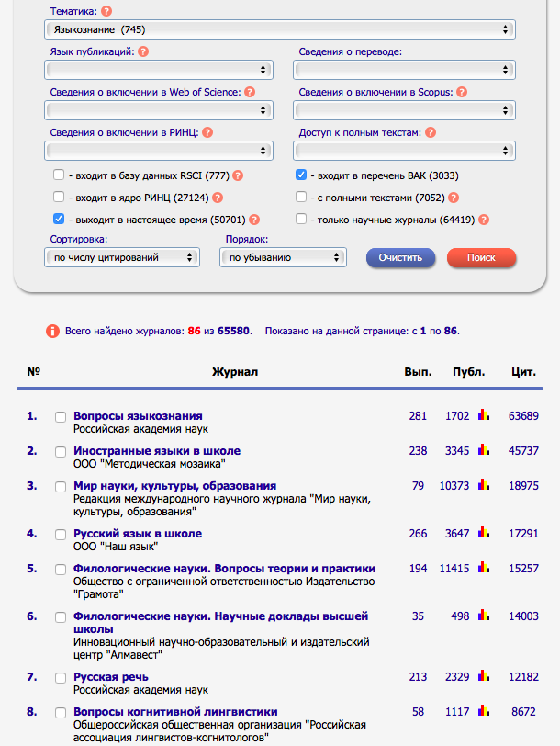The width and height of the screenshot is (560, 746).
Task: Click help icon for Доступ к полным текстам
Action: [x=431, y=132]
